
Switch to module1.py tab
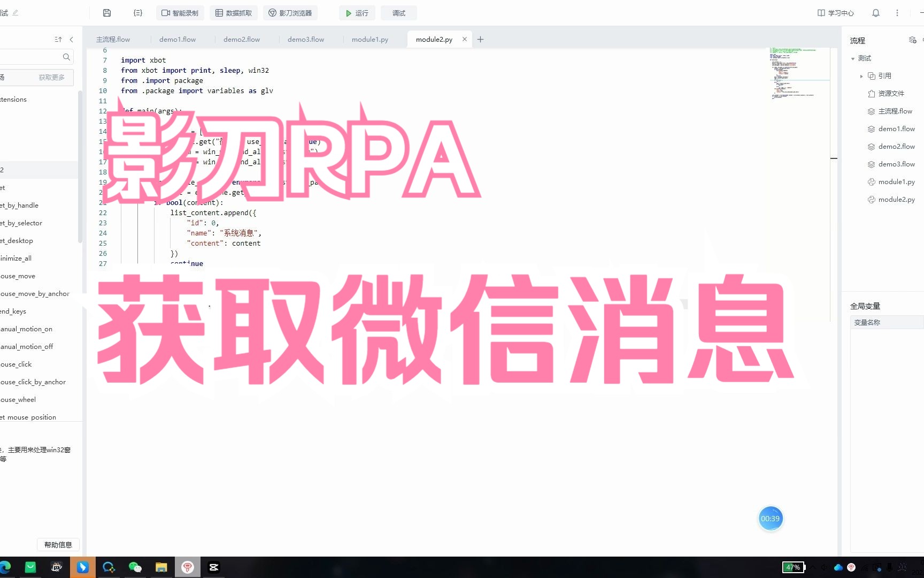click(x=370, y=39)
